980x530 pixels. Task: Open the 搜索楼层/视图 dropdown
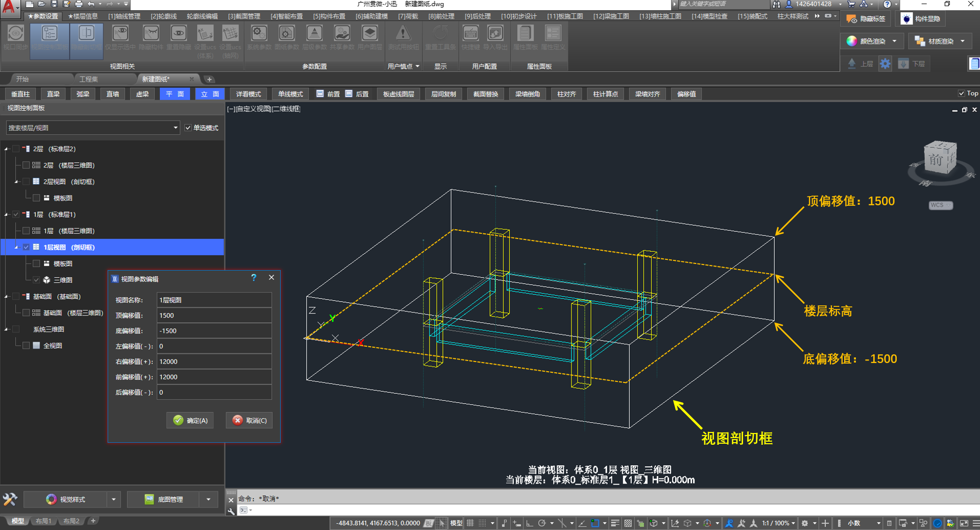pos(175,128)
